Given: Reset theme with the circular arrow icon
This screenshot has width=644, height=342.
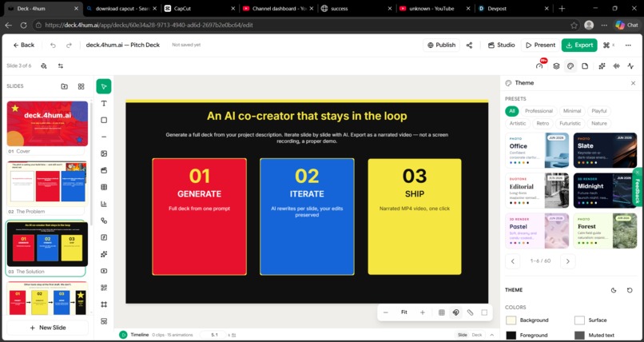Looking at the screenshot, I should (x=630, y=290).
